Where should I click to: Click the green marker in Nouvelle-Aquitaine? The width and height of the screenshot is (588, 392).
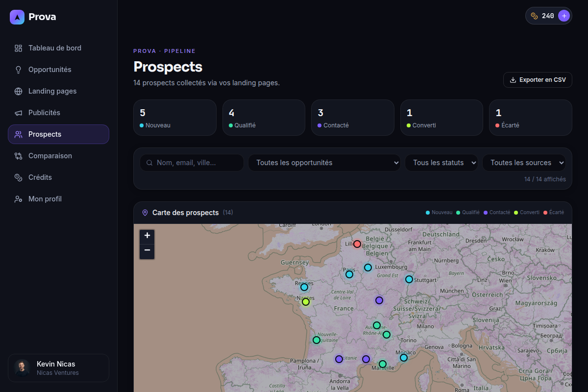tap(317, 340)
